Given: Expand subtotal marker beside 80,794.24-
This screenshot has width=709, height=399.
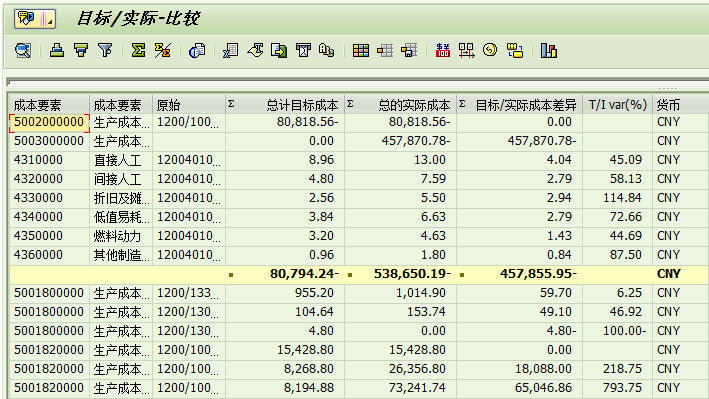Looking at the screenshot, I should 231,275.
